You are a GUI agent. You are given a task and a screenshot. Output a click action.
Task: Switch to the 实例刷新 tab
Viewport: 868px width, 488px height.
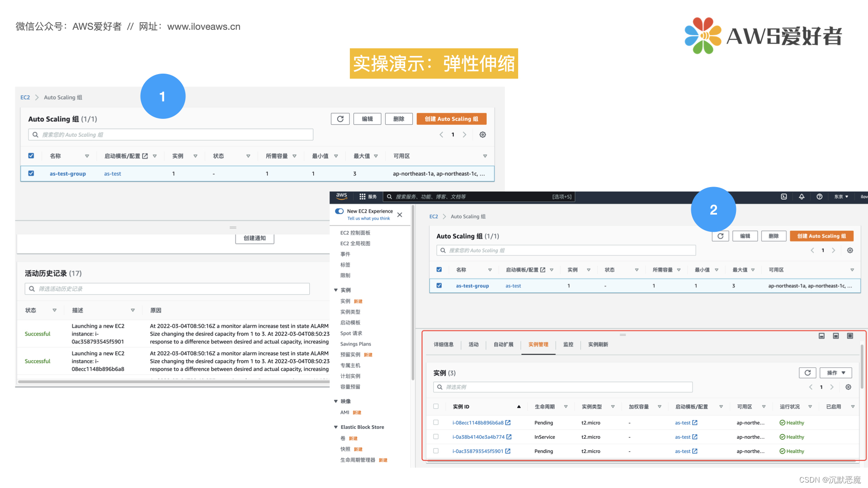tap(598, 344)
